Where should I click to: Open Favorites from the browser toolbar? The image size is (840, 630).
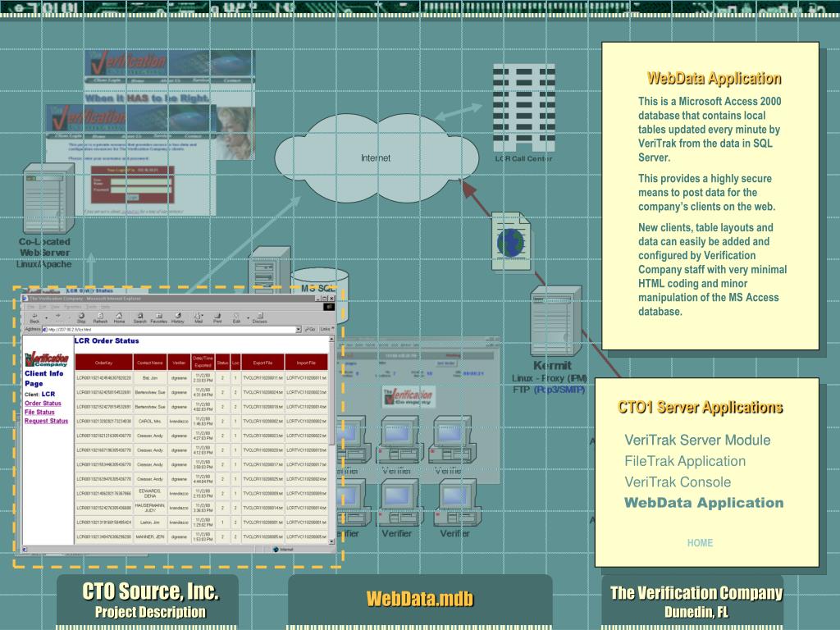point(158,318)
